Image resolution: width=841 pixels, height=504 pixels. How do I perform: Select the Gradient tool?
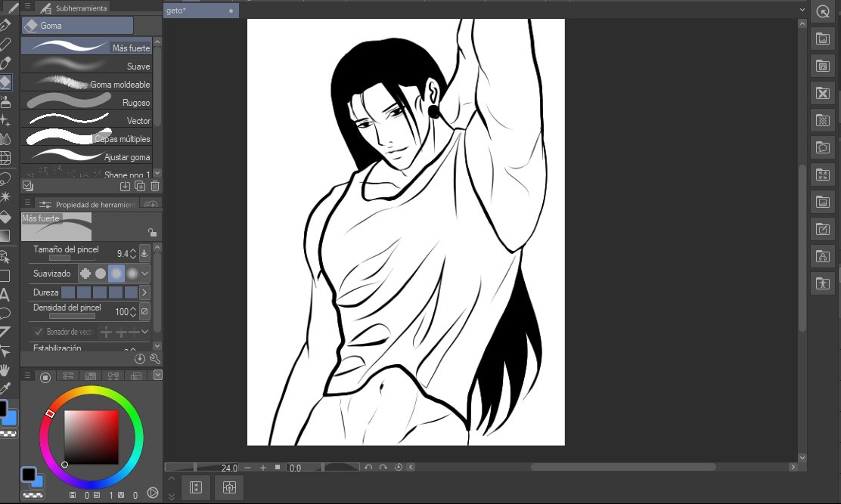coord(5,236)
